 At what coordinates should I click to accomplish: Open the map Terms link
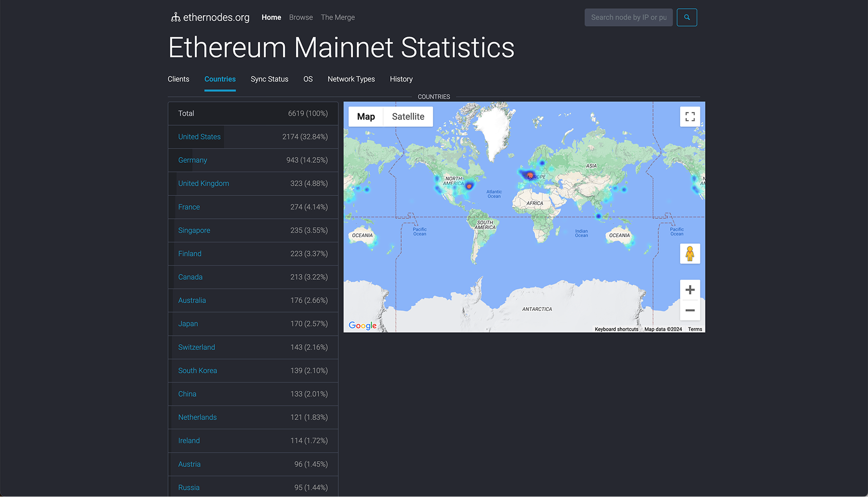point(695,329)
